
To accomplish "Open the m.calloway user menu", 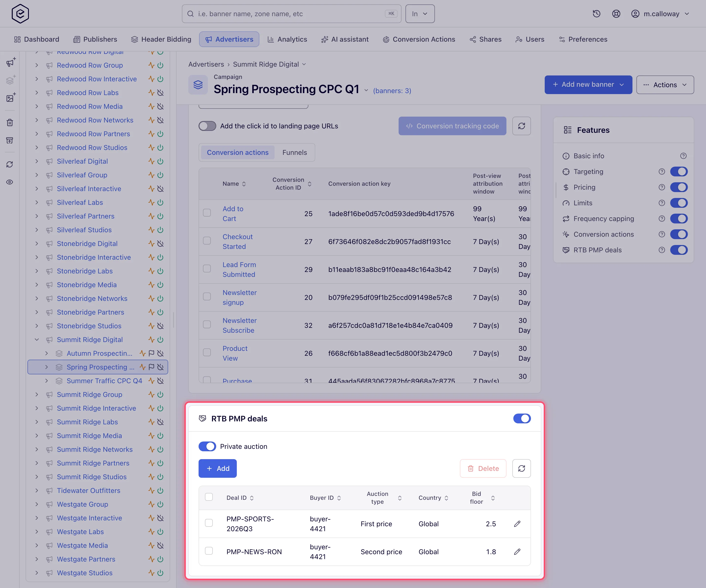I will tap(660, 14).
